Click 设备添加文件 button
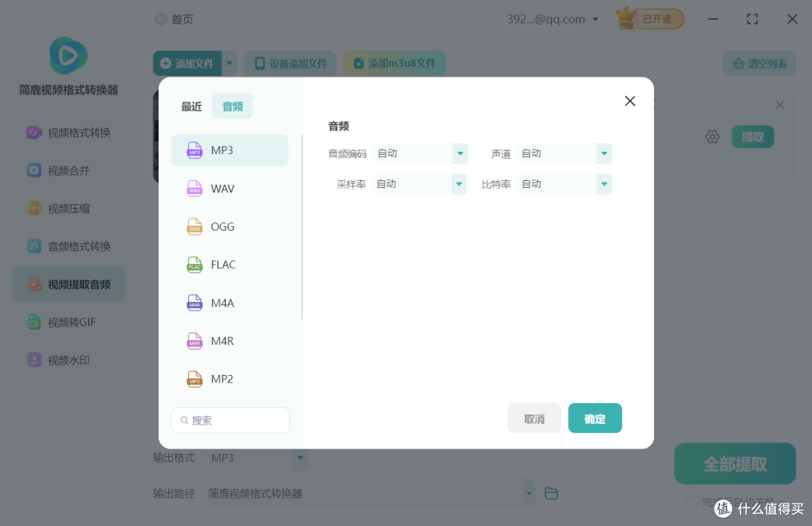The width and height of the screenshot is (812, 526). point(290,63)
